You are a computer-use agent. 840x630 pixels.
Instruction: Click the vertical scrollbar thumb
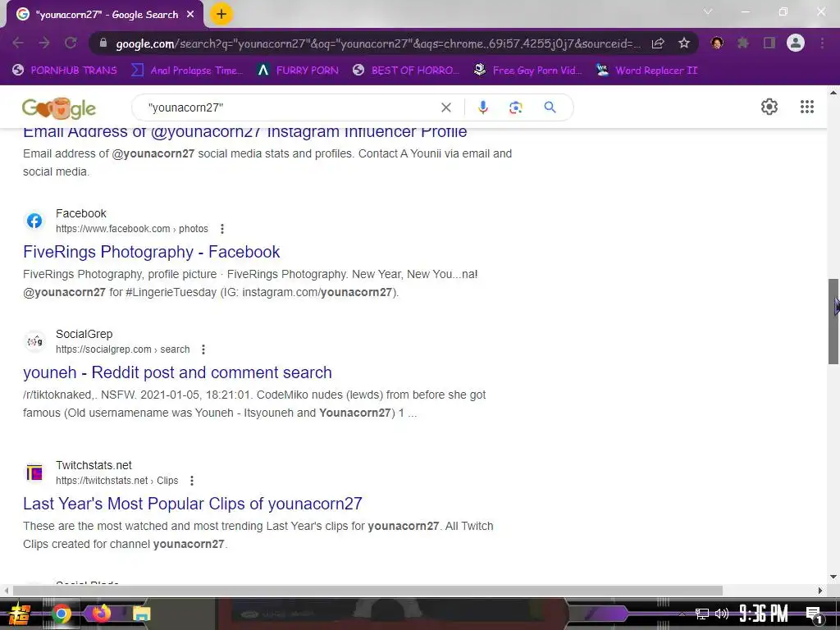[833, 322]
